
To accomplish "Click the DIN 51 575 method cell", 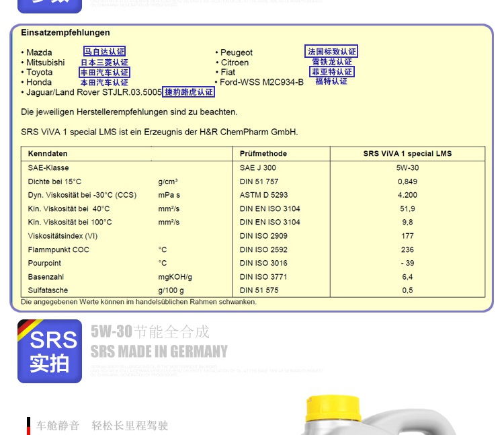I will pos(259,290).
